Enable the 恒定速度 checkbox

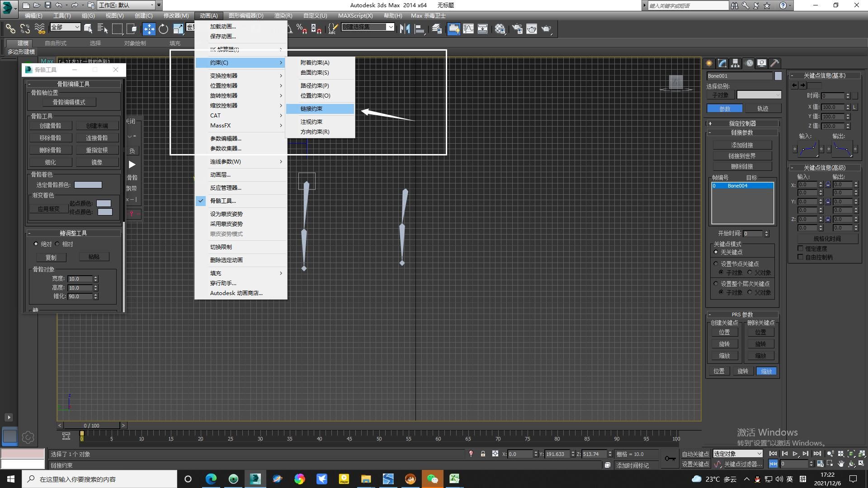point(801,249)
